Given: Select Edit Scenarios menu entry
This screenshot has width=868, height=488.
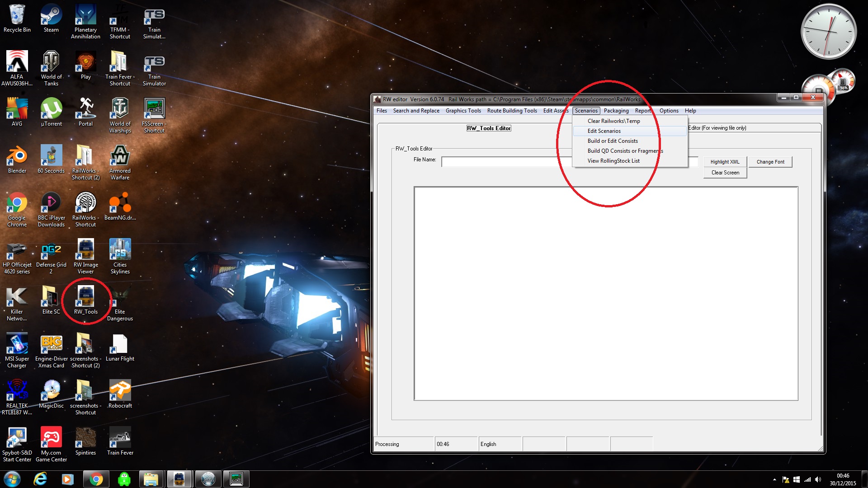Looking at the screenshot, I should 604,131.
